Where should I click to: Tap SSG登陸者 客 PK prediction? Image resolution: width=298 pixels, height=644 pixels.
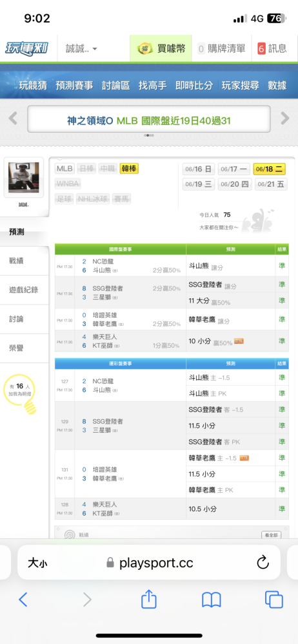(x=230, y=442)
